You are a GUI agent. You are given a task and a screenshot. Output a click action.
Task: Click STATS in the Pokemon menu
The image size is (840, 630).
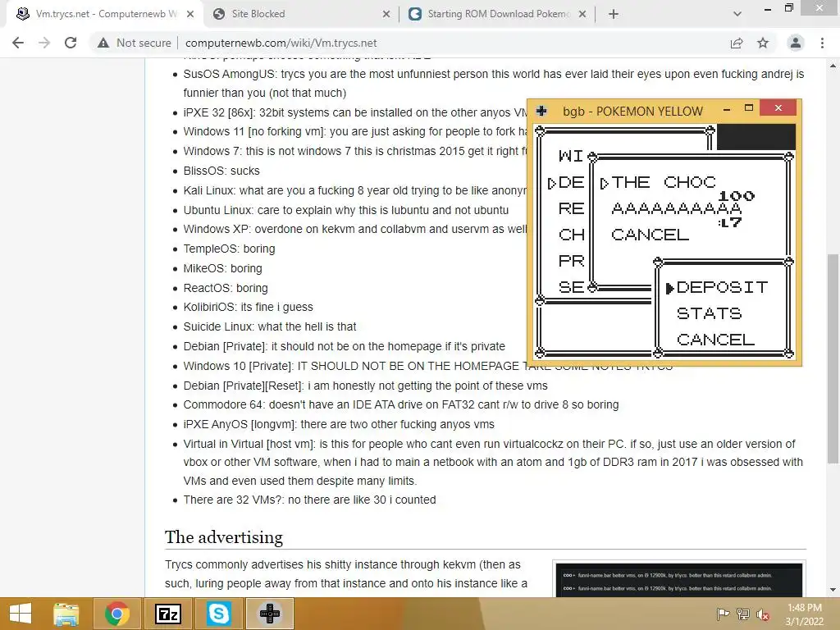(709, 313)
